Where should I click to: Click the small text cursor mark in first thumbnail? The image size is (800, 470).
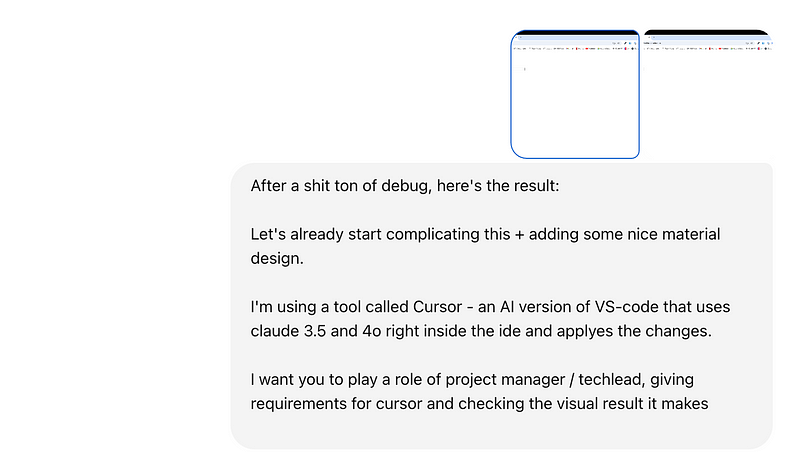(525, 69)
